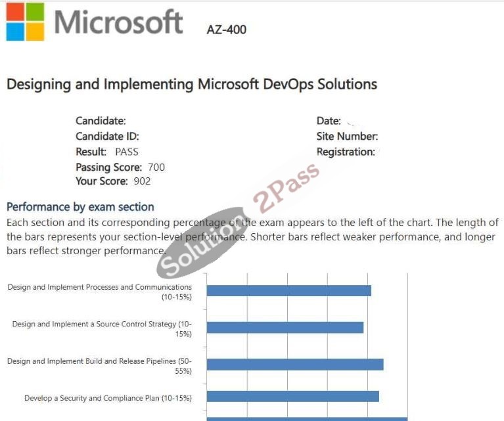
Task: Click the Build and Release Pipelines bar
Action: [x=295, y=365]
